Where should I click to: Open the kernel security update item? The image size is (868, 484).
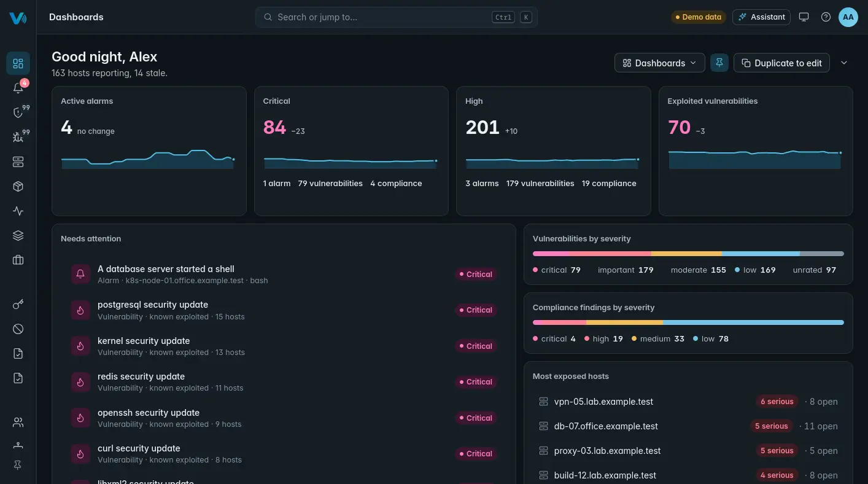click(284, 346)
